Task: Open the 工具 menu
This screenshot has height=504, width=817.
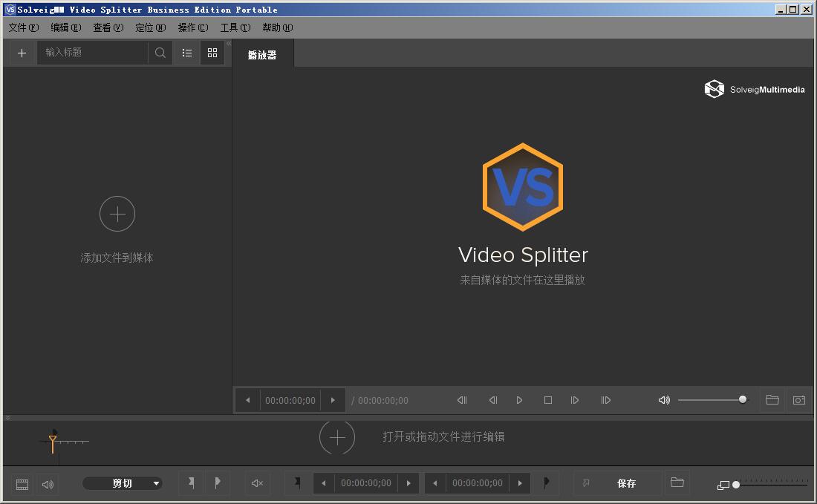Action: pos(235,27)
